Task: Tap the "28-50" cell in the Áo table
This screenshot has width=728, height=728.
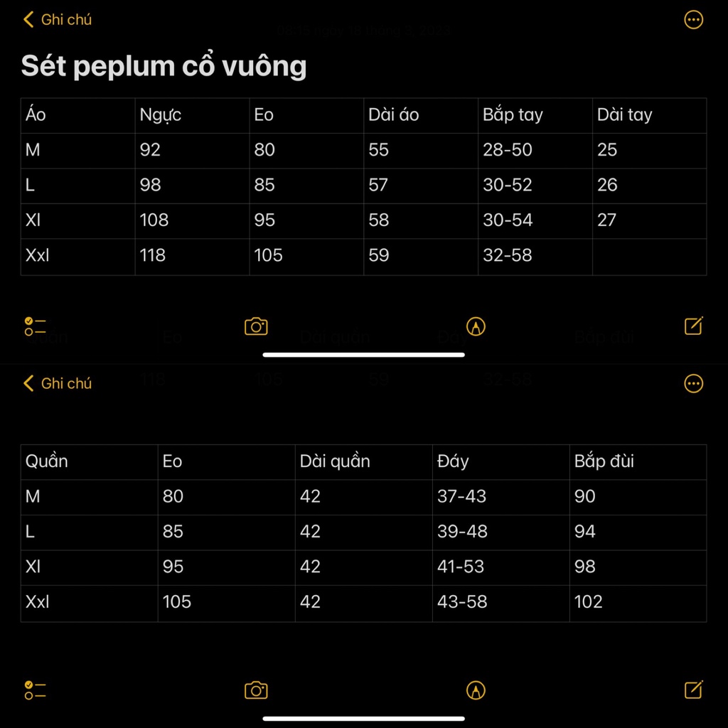Action: [535, 150]
